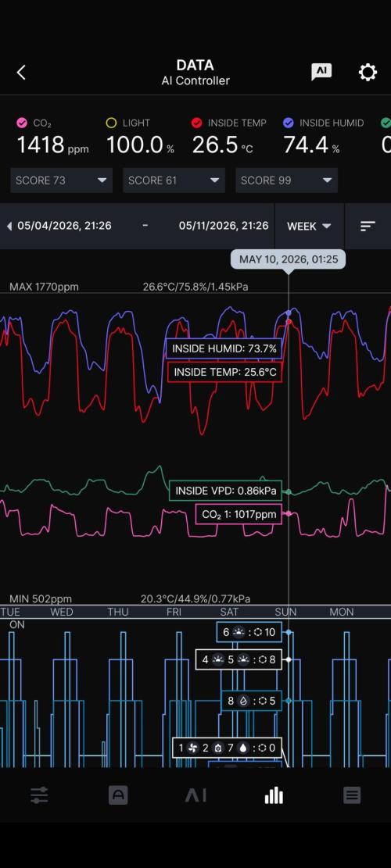
Task: Open the AI tab in bottom bar
Action: tap(195, 796)
